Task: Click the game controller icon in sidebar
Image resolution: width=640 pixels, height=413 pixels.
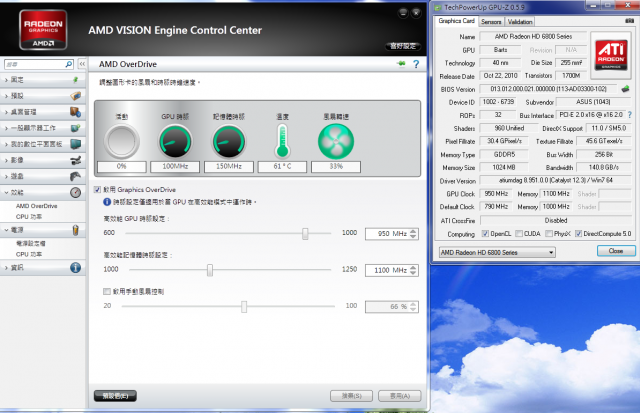Action: coord(76,176)
